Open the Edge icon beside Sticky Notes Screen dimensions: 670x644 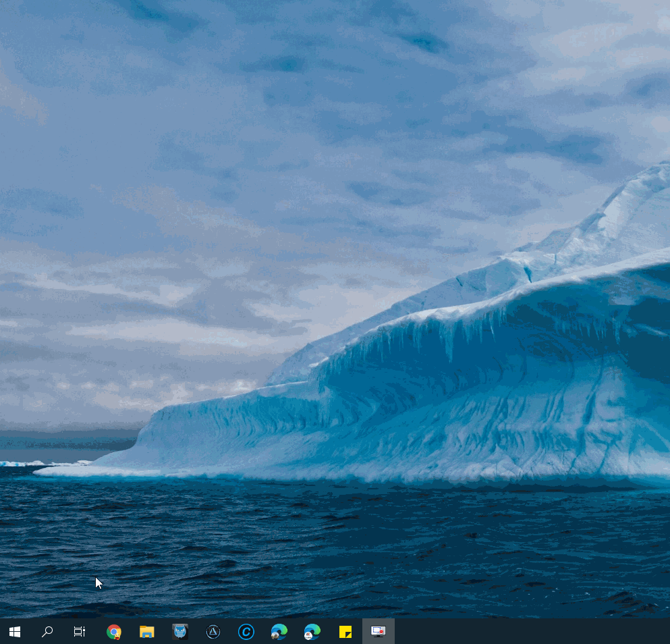tap(312, 632)
